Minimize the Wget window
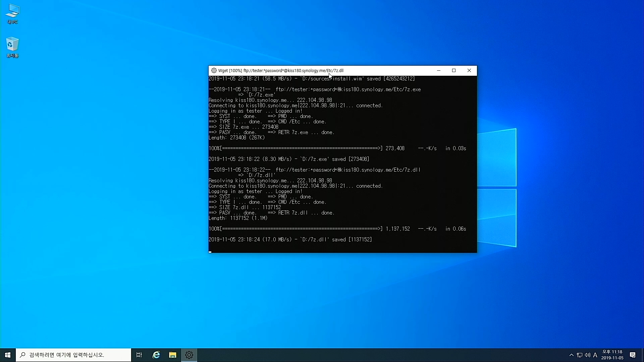 [438, 70]
